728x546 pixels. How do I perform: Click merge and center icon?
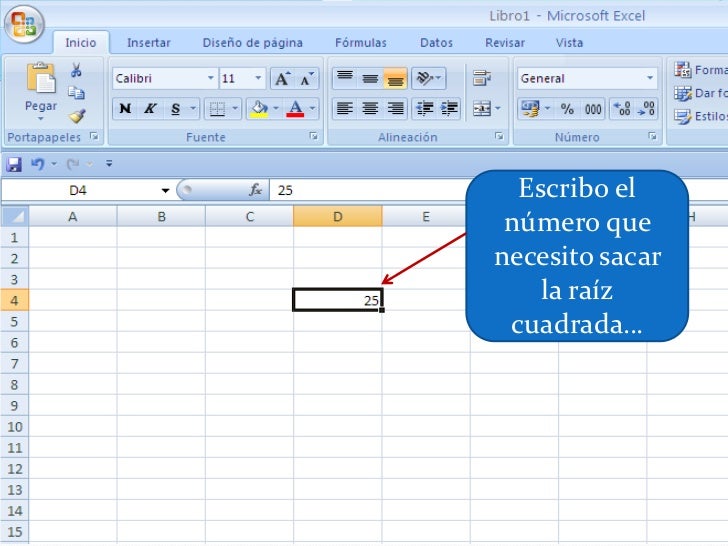[x=481, y=109]
